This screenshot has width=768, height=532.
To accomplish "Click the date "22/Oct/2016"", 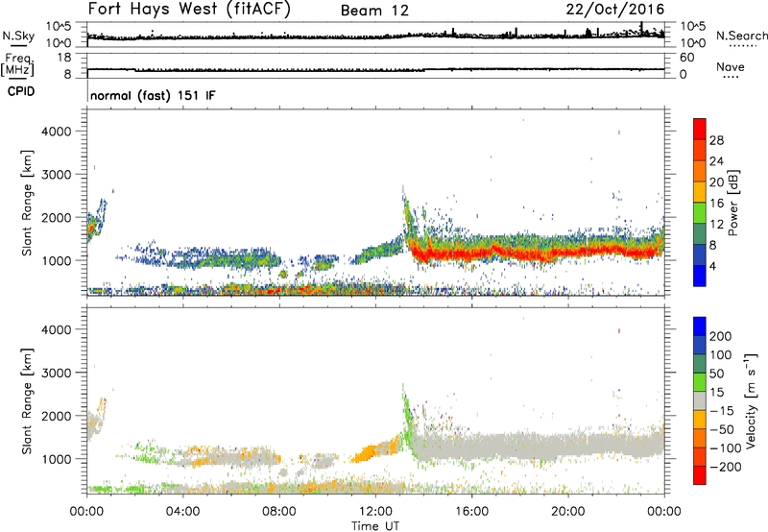I will [615, 10].
